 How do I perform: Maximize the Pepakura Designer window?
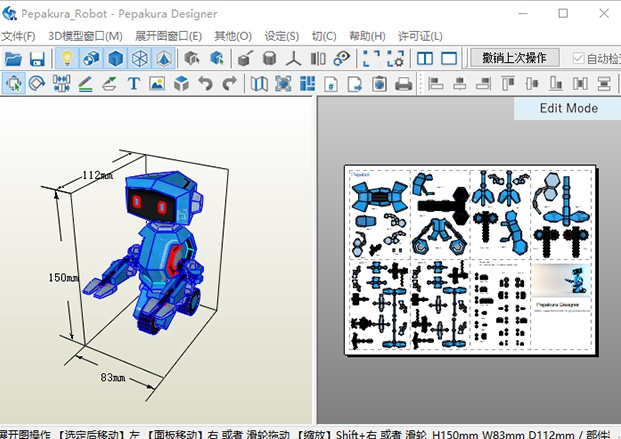point(563,13)
